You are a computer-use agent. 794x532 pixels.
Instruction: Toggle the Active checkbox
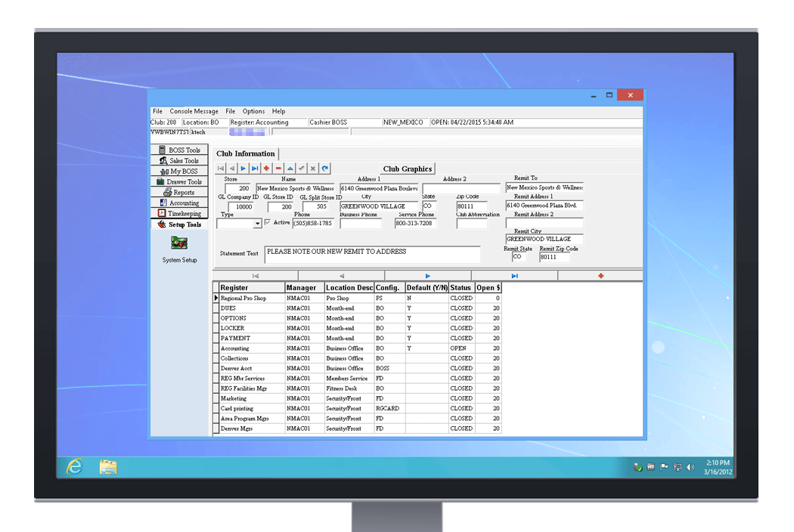(268, 222)
